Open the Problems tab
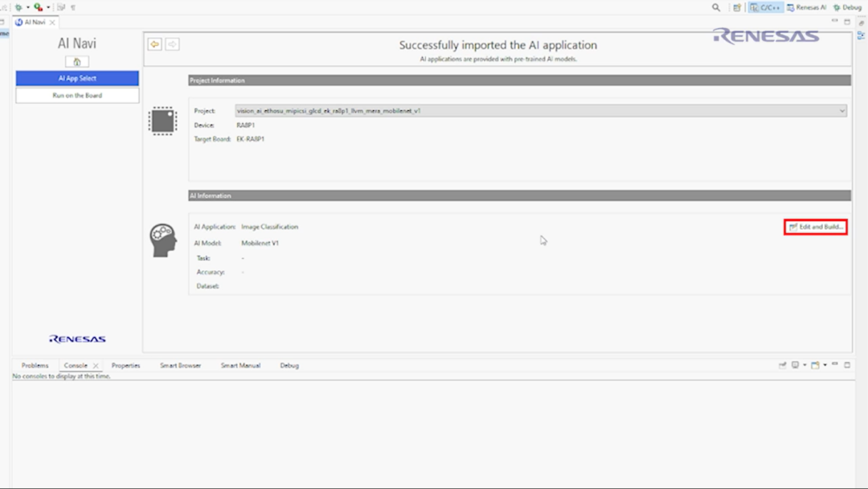Image resolution: width=868 pixels, height=489 pixels. (35, 365)
